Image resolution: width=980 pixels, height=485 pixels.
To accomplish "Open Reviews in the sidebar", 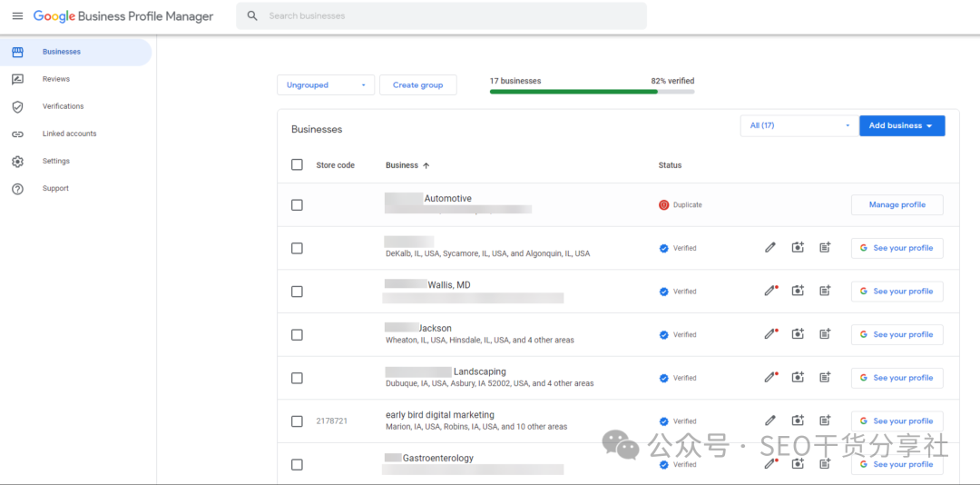I will click(x=75, y=80).
